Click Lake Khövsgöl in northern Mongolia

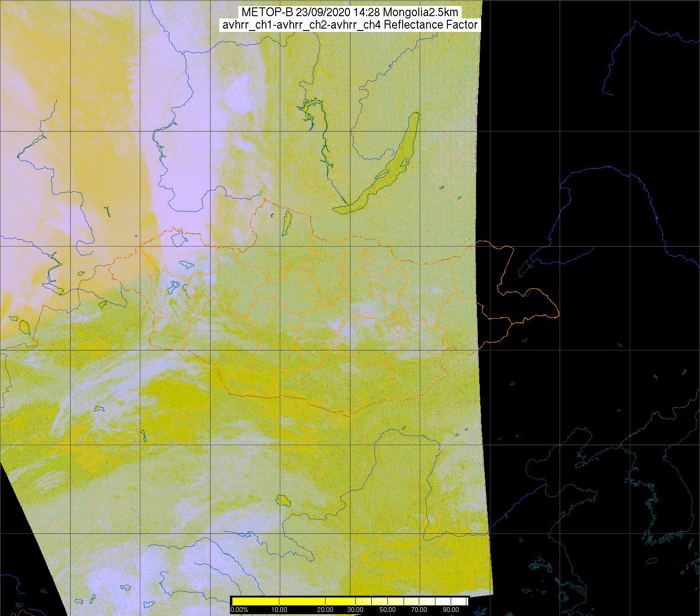pos(287,222)
